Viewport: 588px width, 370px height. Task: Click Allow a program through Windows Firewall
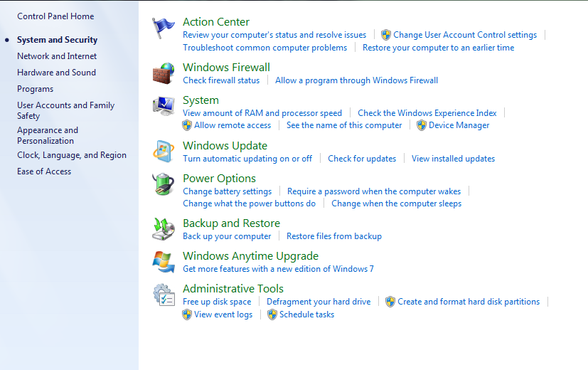point(357,80)
